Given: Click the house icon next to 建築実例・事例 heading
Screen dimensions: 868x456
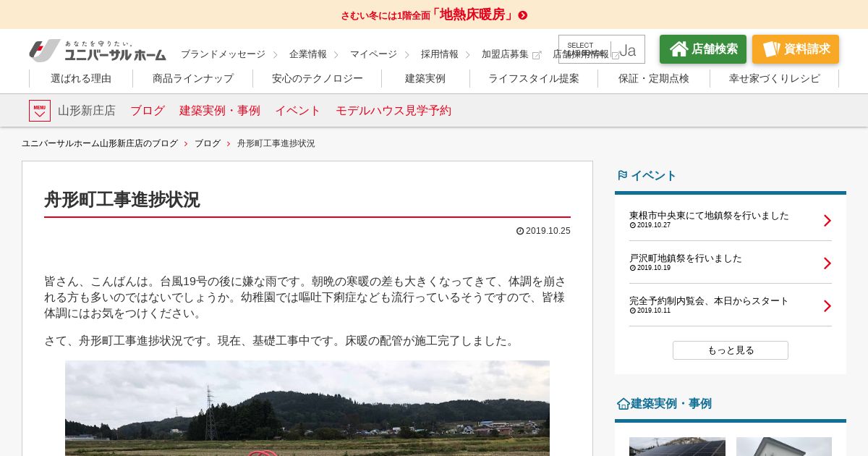Looking at the screenshot, I should (623, 404).
